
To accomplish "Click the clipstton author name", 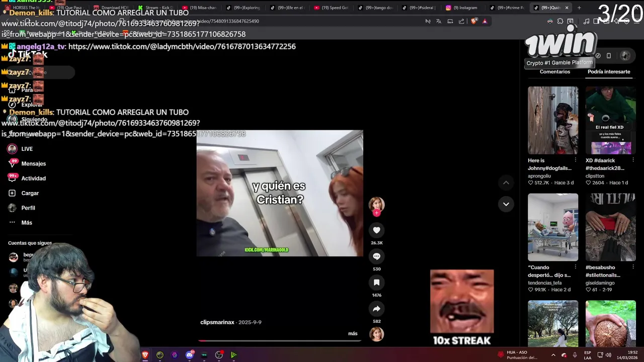I will [595, 176].
